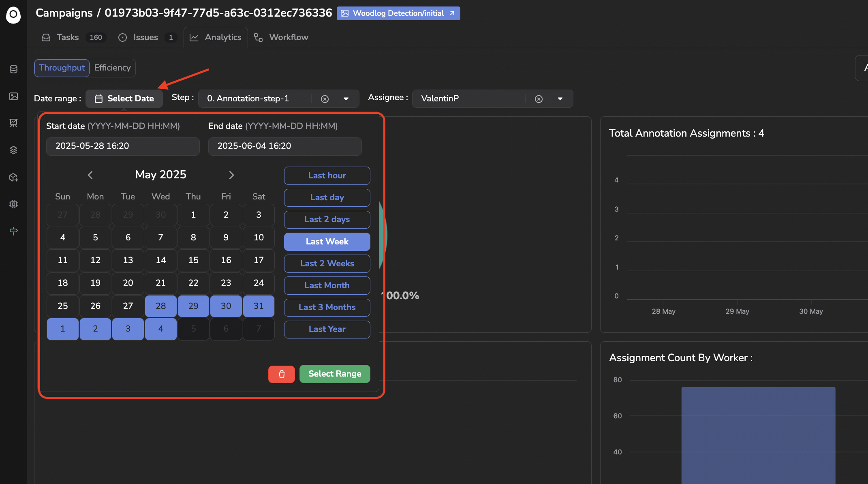Open Woodlog Detection/initial dataset link
This screenshot has height=484, width=868.
[x=398, y=13]
